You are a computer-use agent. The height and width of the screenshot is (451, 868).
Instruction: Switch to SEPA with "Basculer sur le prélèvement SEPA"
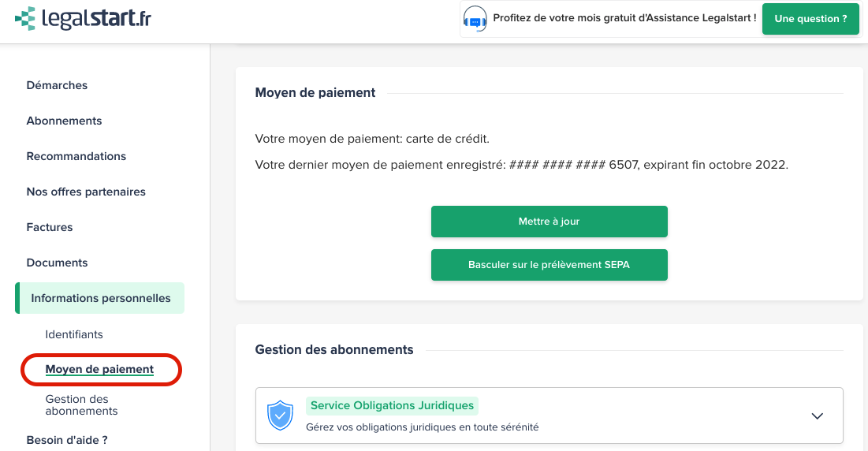[549, 265]
